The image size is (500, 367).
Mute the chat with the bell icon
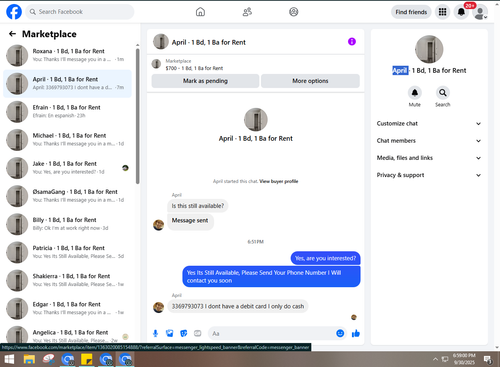[x=415, y=93]
